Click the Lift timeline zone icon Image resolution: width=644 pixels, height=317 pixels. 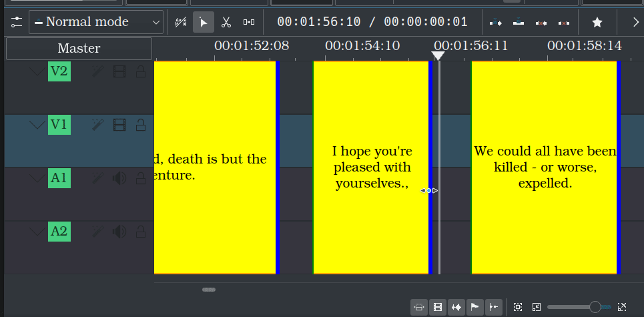[x=564, y=23]
